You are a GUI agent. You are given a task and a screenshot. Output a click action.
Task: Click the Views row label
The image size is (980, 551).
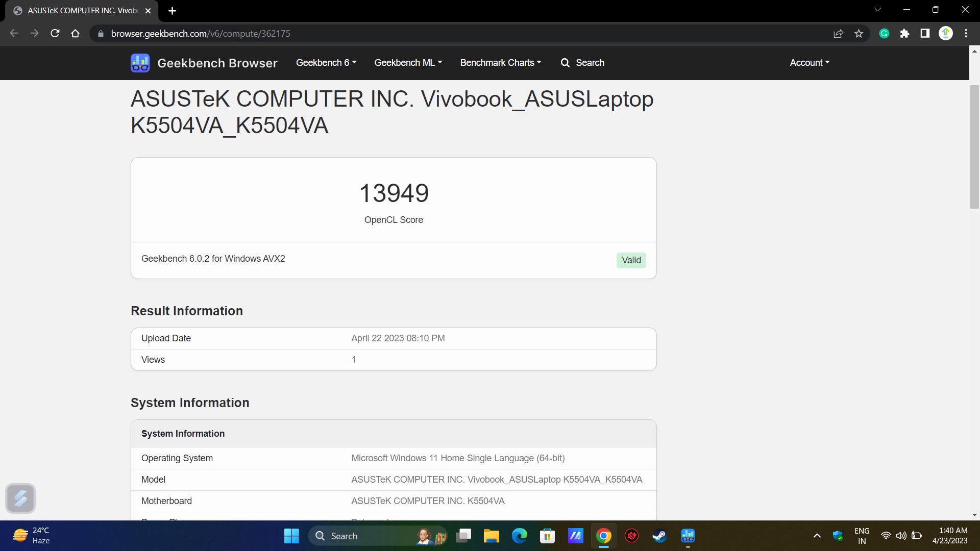point(153,360)
